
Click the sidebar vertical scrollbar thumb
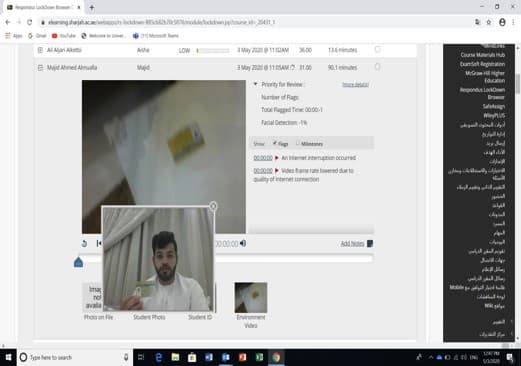click(x=518, y=84)
